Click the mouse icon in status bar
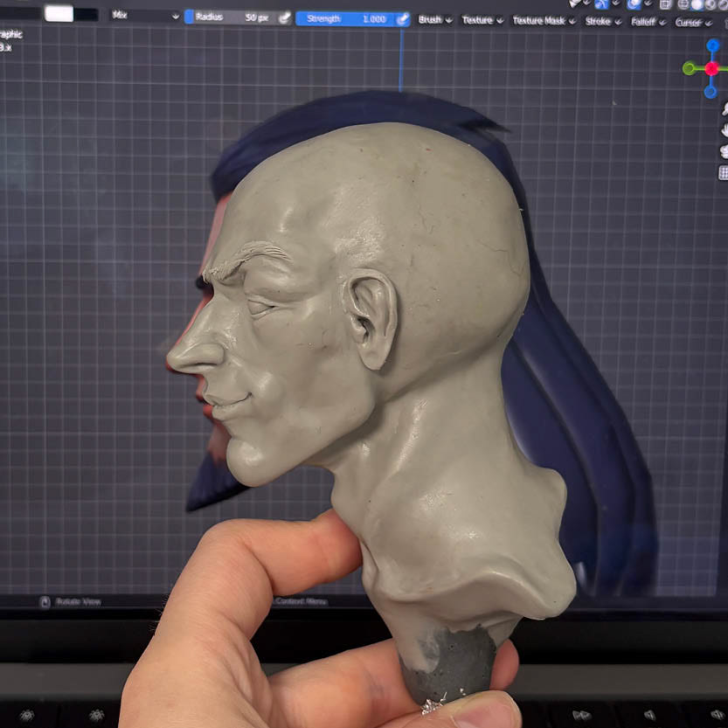 click(45, 602)
